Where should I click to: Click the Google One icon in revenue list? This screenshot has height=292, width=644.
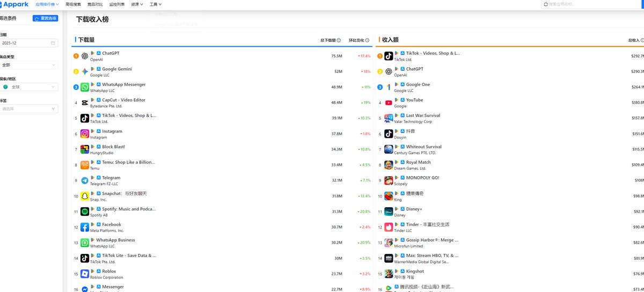389,87
